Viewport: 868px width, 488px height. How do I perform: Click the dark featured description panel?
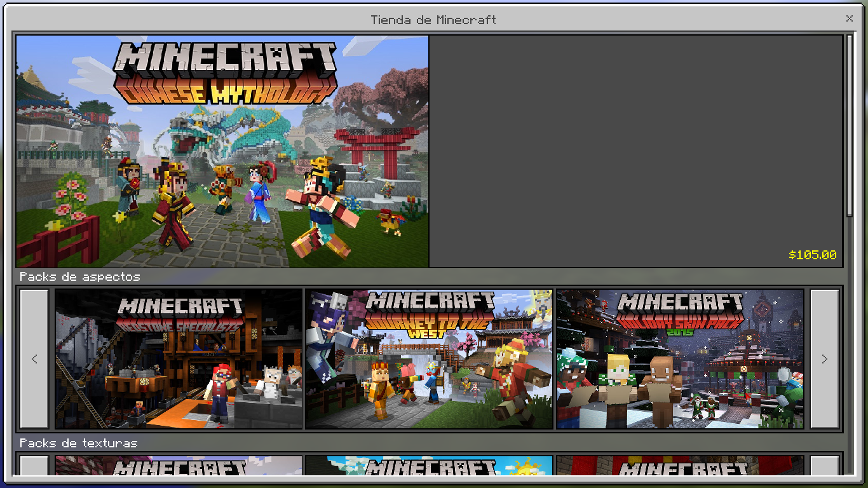[635, 140]
